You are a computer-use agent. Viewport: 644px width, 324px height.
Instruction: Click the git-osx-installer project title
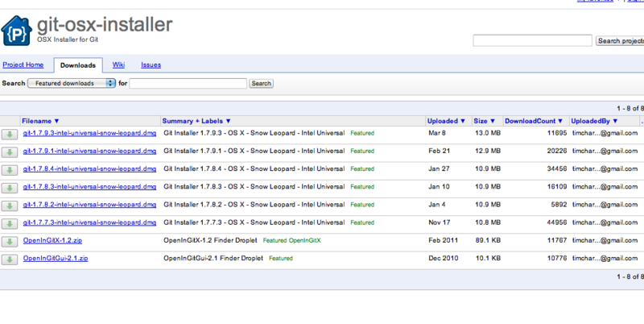pos(105,25)
